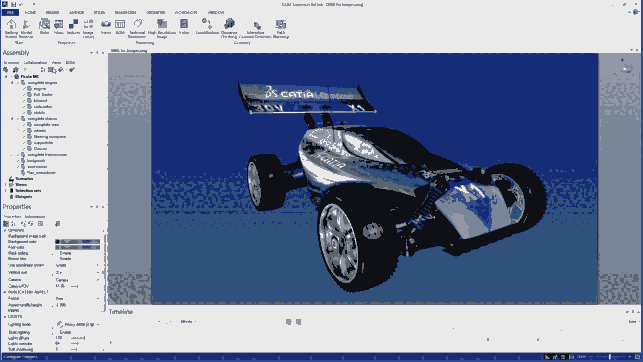Screen dimensions: 643x362
Task: Switch to the Window ribbon tab
Action: (216, 12)
